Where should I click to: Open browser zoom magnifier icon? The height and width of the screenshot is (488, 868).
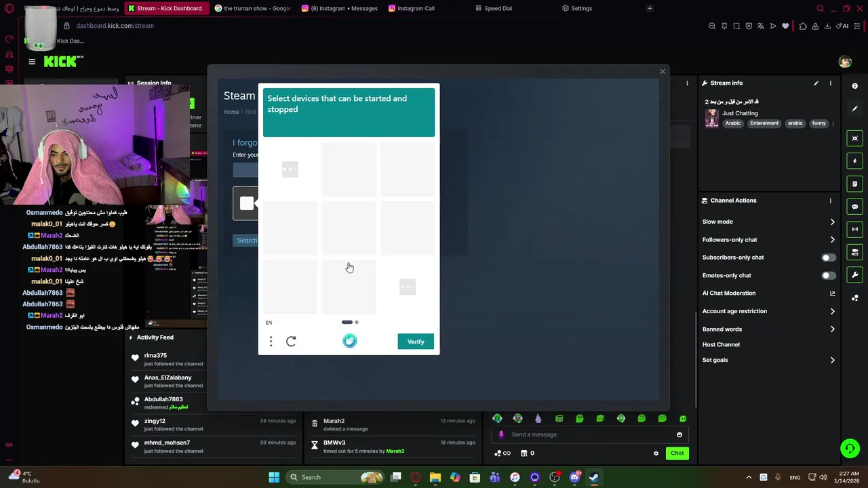[x=712, y=26]
